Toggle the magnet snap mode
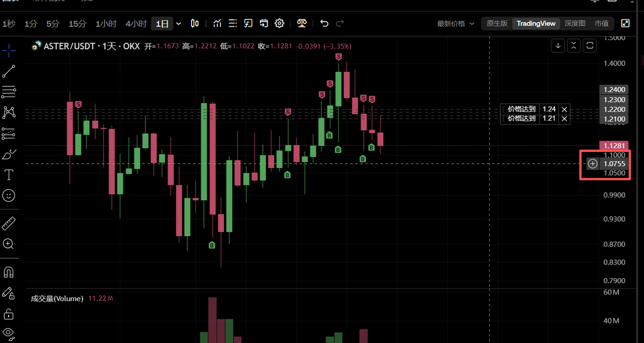Image resolution: width=644 pixels, height=343 pixels. pyautogui.click(x=9, y=272)
